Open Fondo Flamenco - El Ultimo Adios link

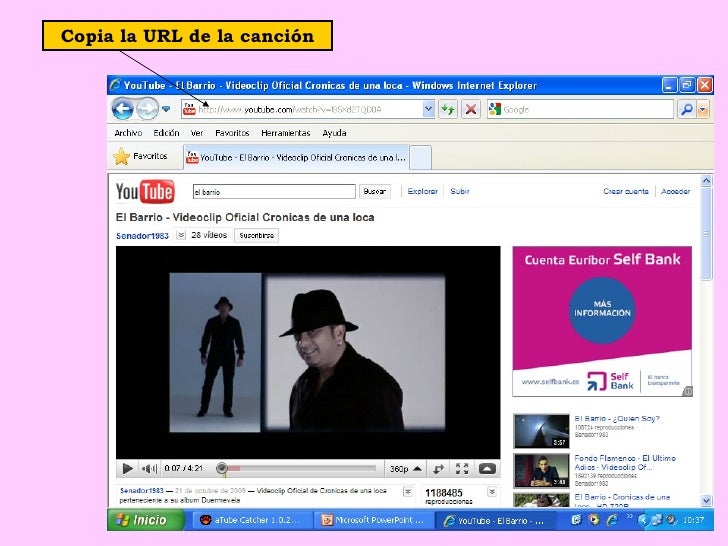(625, 462)
